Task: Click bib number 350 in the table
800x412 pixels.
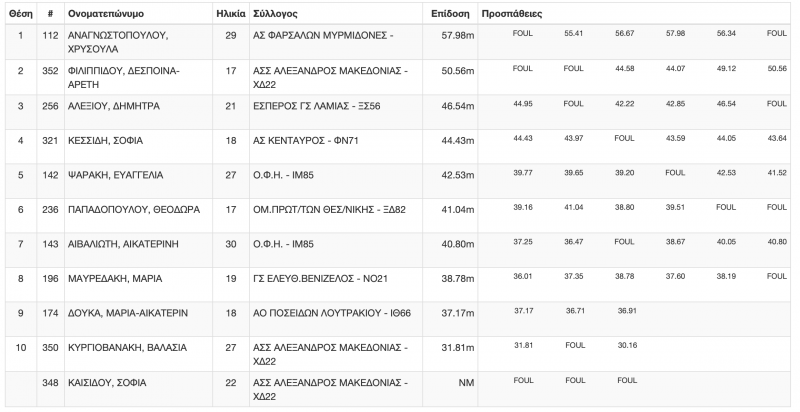Action: [50, 346]
